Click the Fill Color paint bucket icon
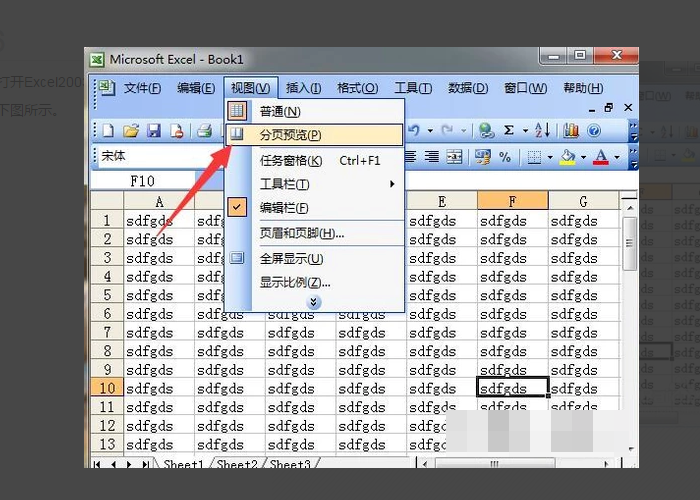700x500 pixels. click(x=567, y=157)
